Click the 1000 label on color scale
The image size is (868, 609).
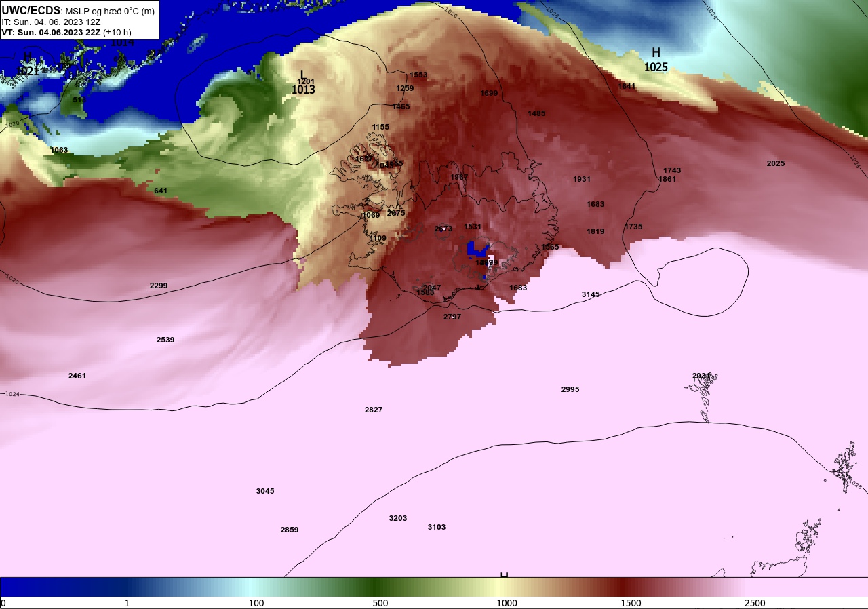tap(507, 604)
